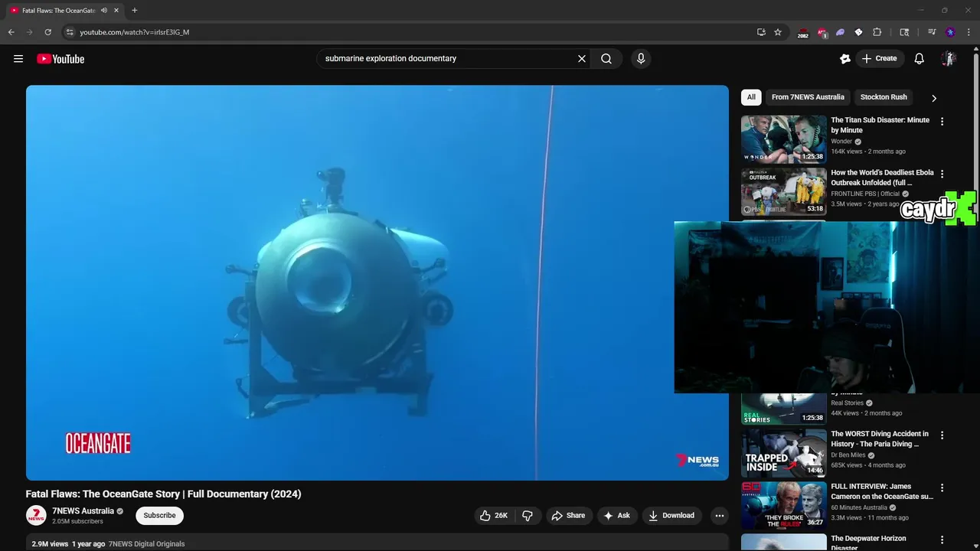Open options for The Deepwater Horizon video
Viewport: 980px width, 551px height.
pos(942,540)
